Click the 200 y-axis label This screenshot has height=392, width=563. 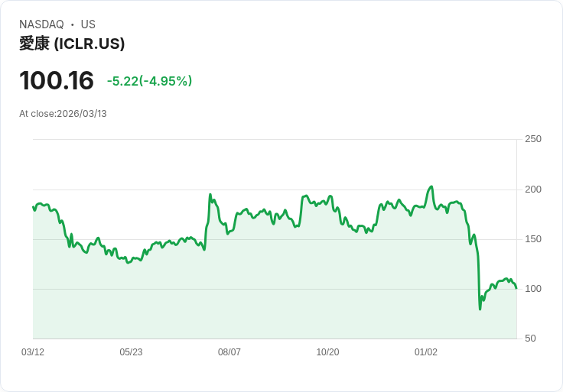point(533,190)
